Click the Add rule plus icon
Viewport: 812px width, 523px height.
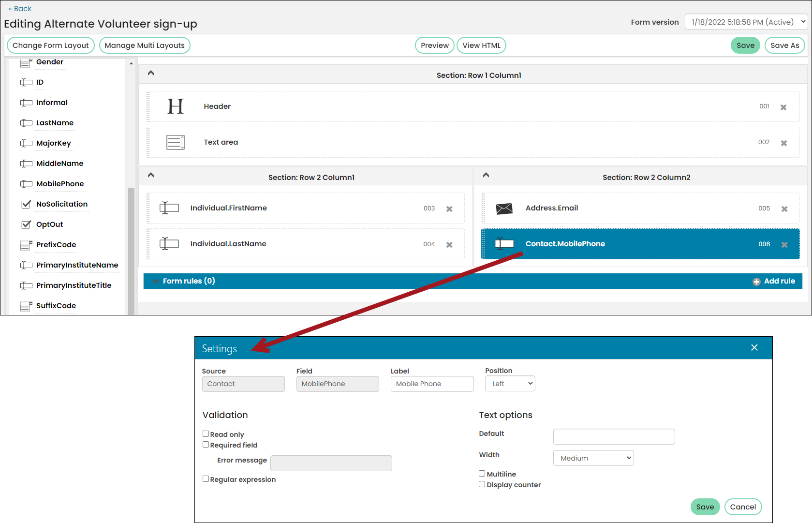pos(756,282)
